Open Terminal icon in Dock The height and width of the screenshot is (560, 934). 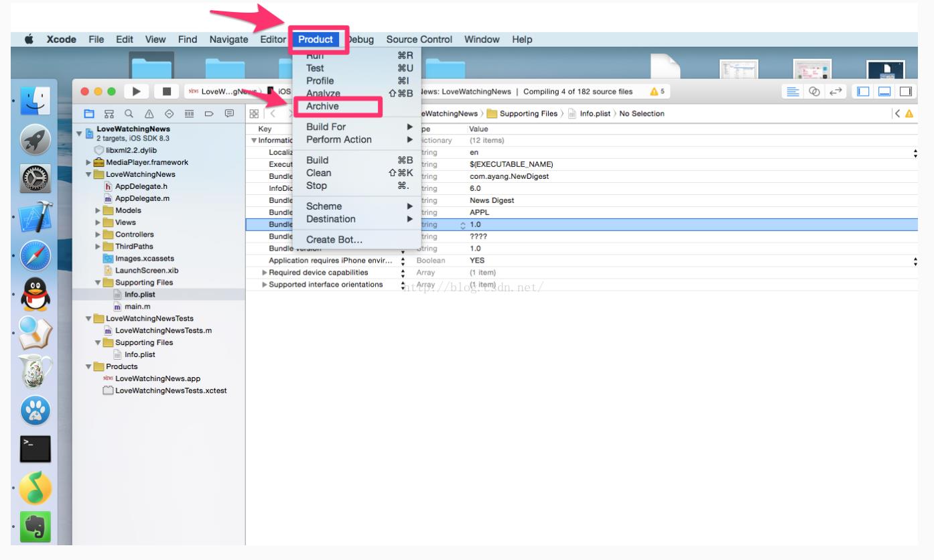click(35, 447)
